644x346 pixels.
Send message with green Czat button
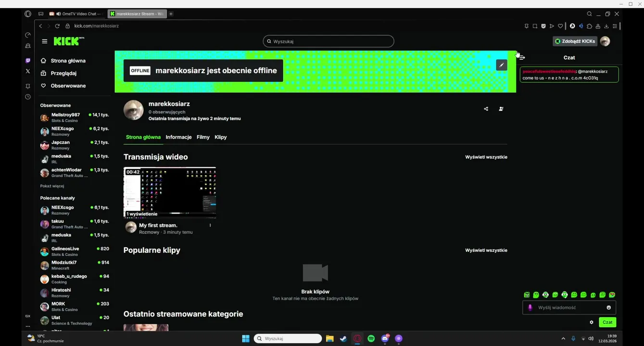coord(607,322)
